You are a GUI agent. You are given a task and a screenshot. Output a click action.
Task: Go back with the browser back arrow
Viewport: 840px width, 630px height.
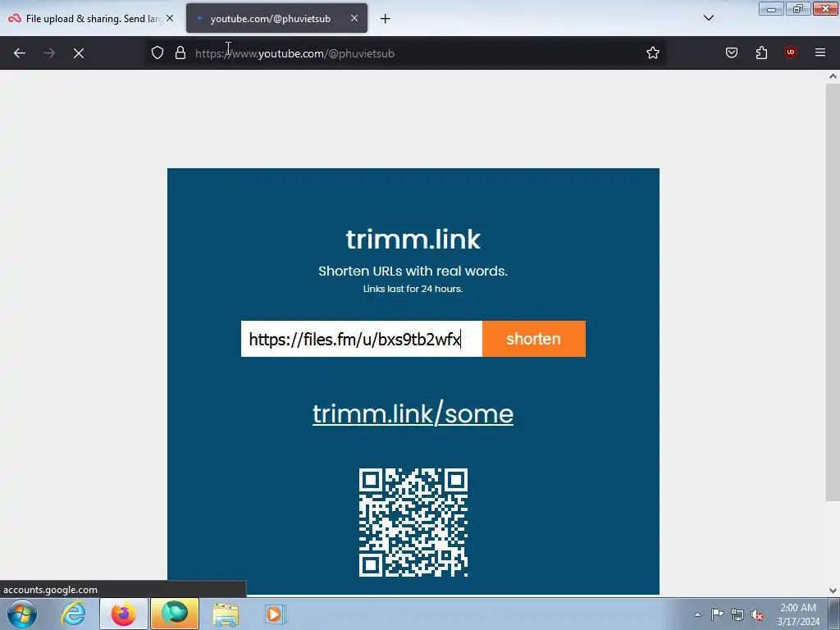tap(20, 53)
